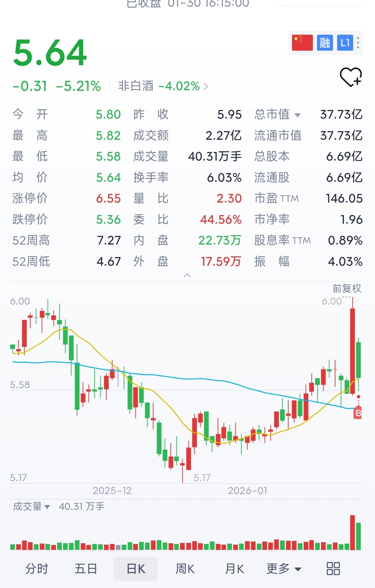The width and height of the screenshot is (375, 588).
Task: Open the chart layout grid icon
Action: coord(333,569)
